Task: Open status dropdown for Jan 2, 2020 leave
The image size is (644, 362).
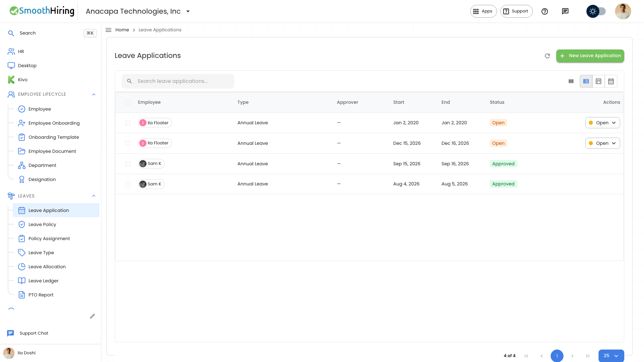Action: point(603,123)
